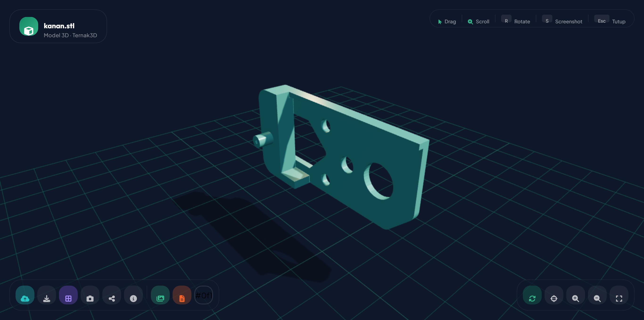Viewport: 644px width, 320px height.
Task: Zoom out using the magnifier minus icon
Action: (x=598, y=295)
